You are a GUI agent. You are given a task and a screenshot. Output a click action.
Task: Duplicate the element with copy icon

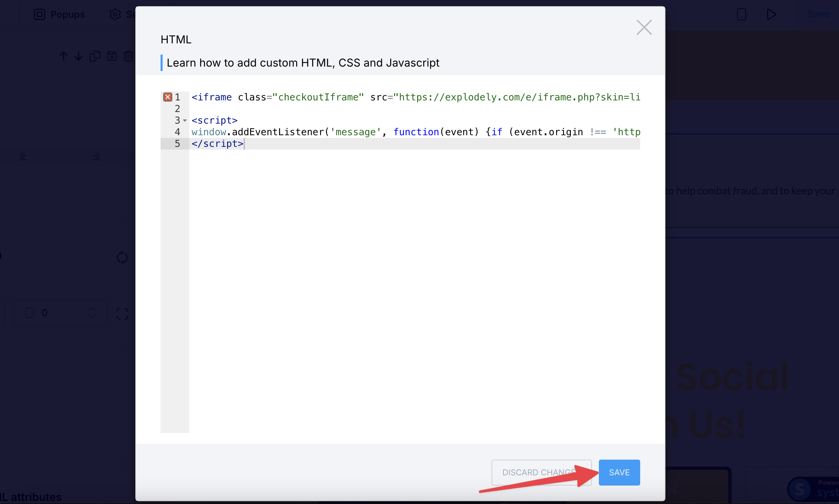tap(95, 56)
